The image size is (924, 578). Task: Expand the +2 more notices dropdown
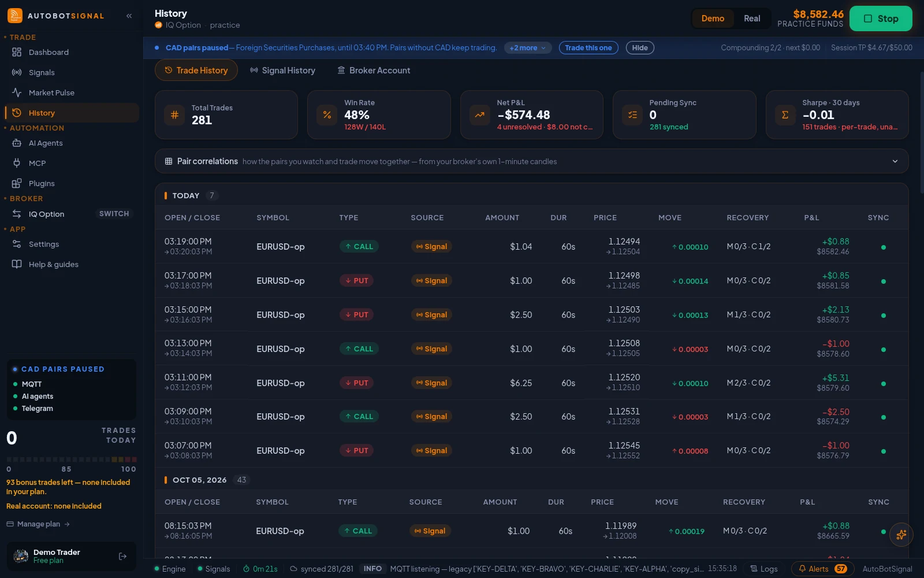(x=527, y=48)
